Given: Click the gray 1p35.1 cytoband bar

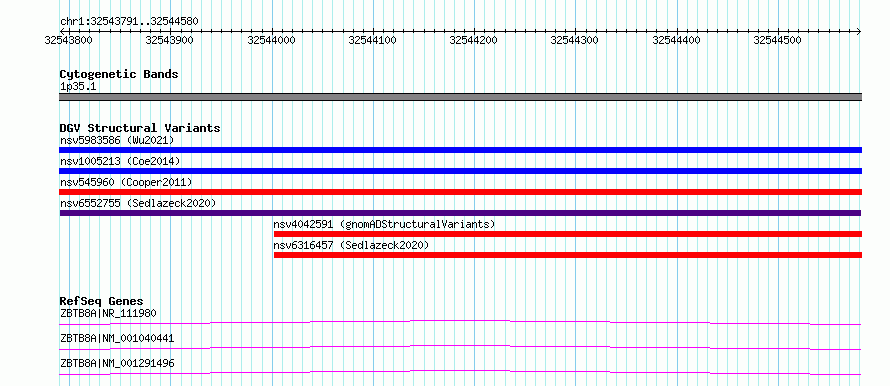Looking at the screenshot, I should point(460,97).
